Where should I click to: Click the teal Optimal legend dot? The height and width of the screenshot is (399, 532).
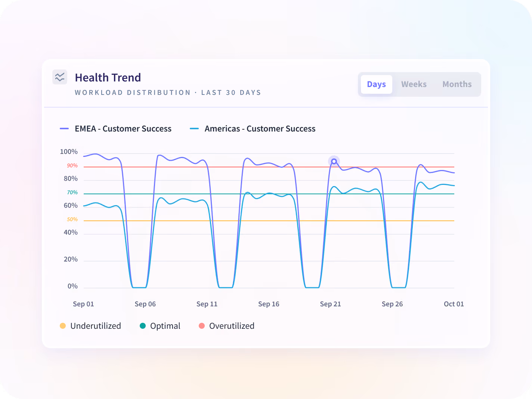coord(143,326)
